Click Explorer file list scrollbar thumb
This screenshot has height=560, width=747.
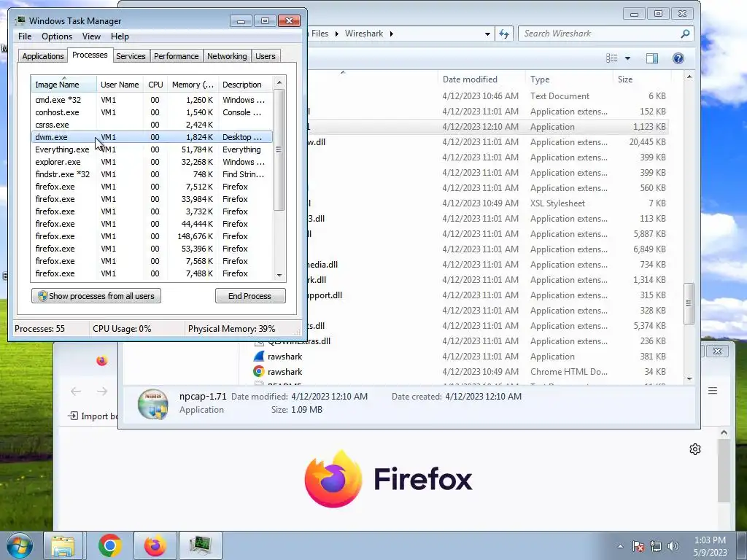[x=689, y=303]
